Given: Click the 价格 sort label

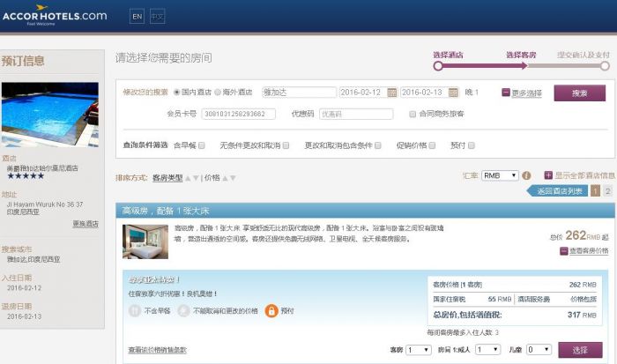Looking at the screenshot, I should [212, 178].
